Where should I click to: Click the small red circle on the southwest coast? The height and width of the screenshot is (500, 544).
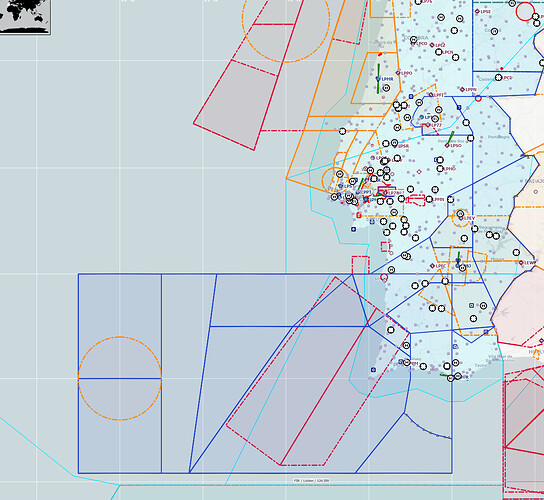pos(384,277)
